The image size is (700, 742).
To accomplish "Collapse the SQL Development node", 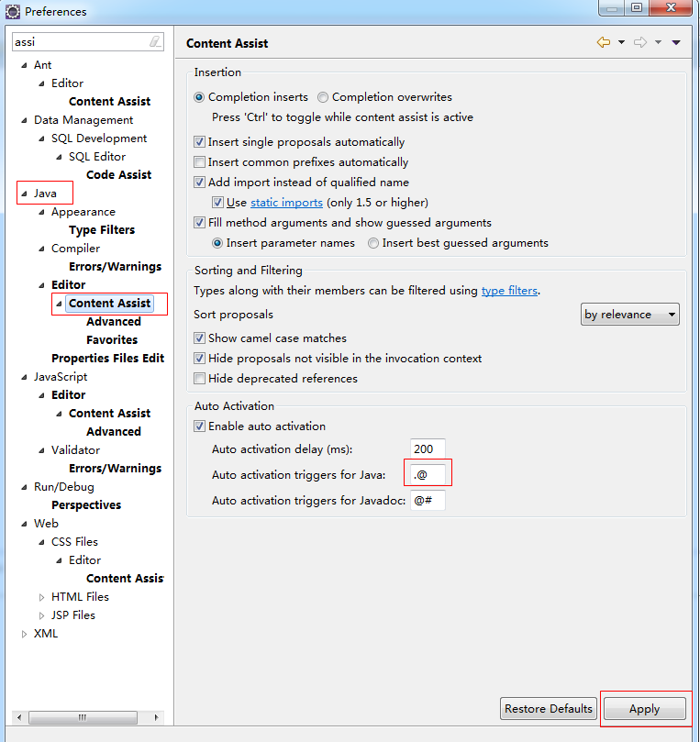I will coord(41,138).
